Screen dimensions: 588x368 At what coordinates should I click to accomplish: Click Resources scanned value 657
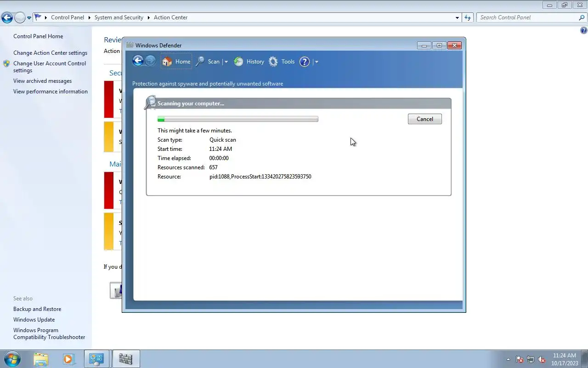click(213, 167)
